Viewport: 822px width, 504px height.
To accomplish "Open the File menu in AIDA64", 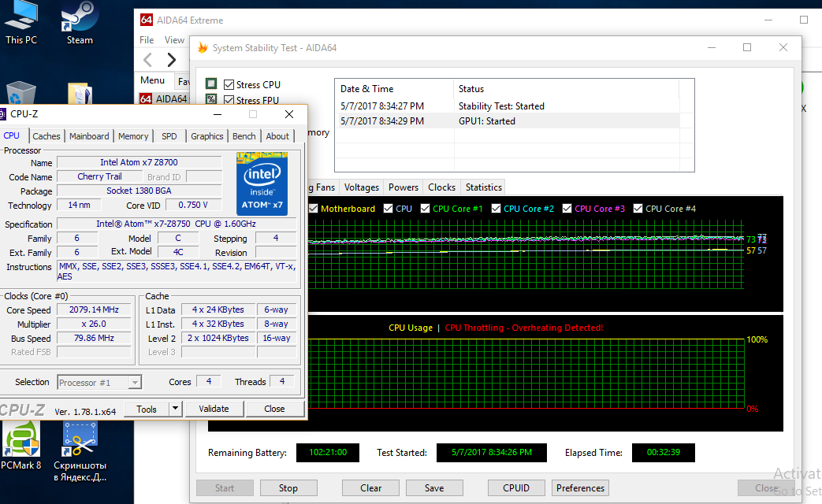I will 147,40.
